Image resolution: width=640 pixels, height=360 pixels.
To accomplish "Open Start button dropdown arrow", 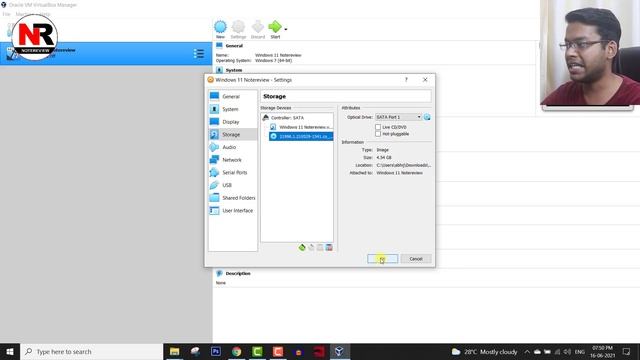I will (286, 29).
